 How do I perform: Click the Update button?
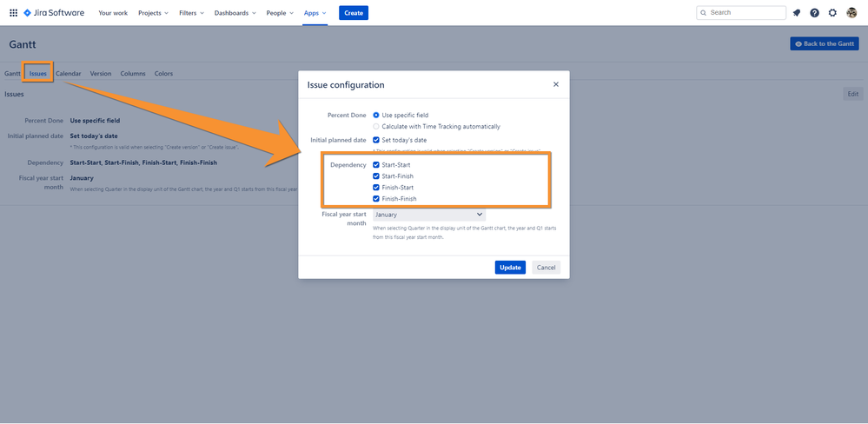(x=510, y=268)
